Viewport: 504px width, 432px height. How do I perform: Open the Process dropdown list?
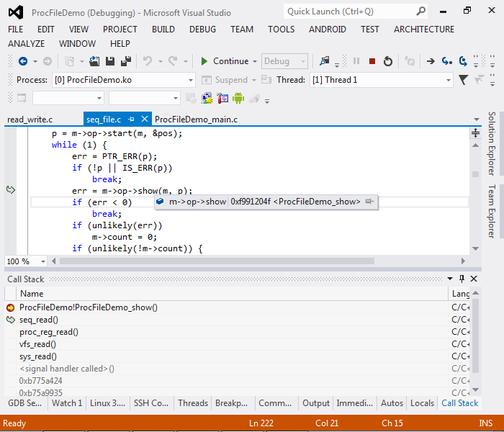(x=190, y=80)
